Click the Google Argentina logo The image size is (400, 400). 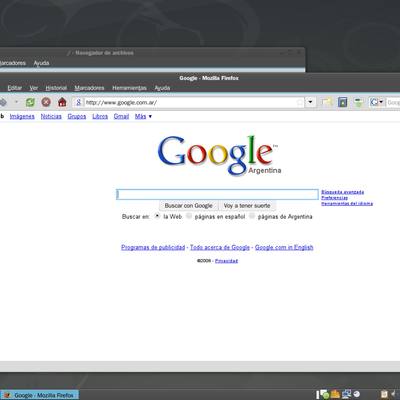click(x=219, y=155)
